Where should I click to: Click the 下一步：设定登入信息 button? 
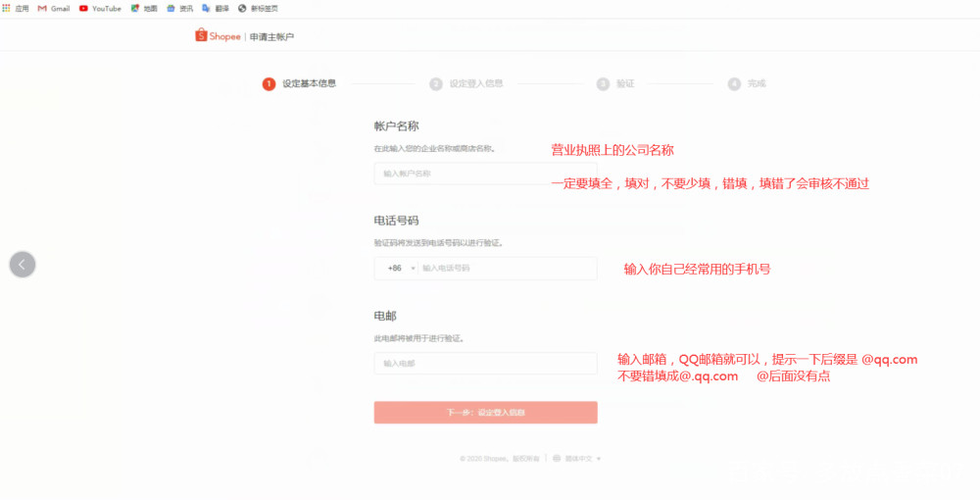[486, 413]
